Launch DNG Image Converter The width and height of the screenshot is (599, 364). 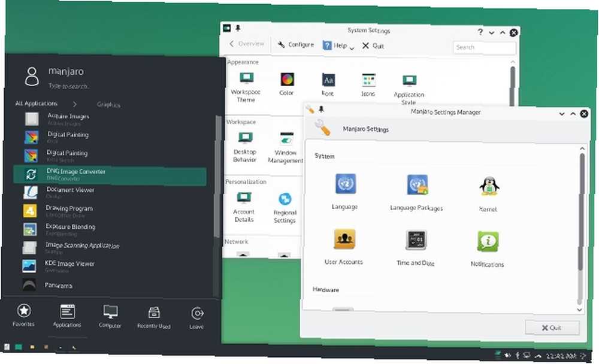(x=110, y=175)
